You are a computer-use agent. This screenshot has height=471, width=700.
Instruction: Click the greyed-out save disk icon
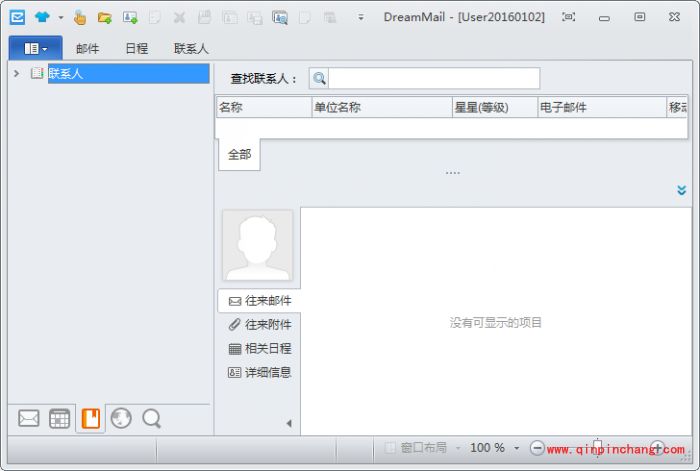[x=204, y=17]
